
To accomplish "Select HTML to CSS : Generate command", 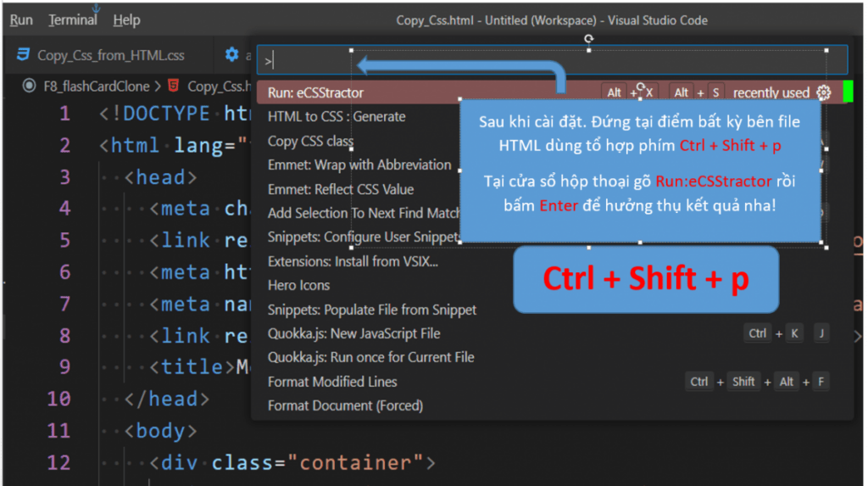I will (x=337, y=117).
